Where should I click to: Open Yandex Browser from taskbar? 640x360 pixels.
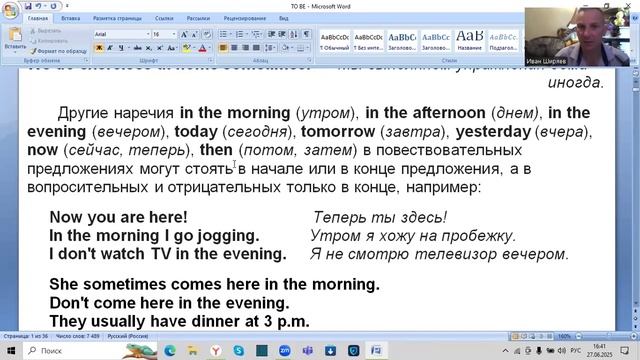[216, 350]
